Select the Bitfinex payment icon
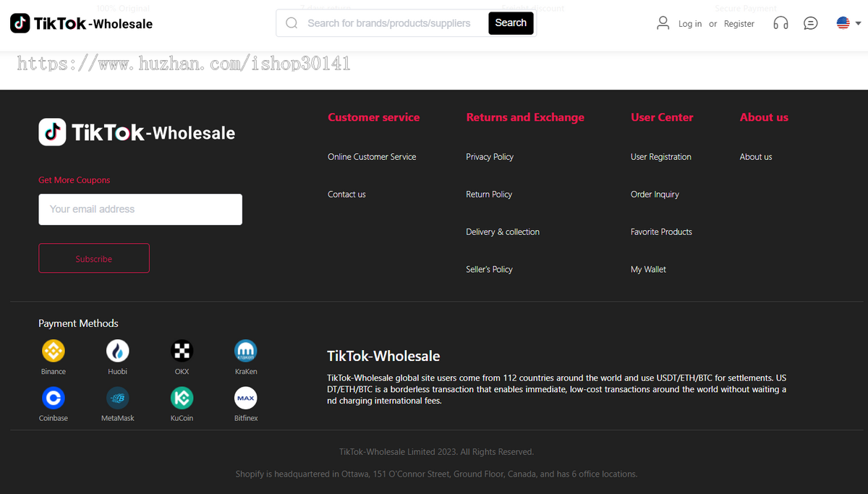This screenshot has width=868, height=494. click(246, 398)
